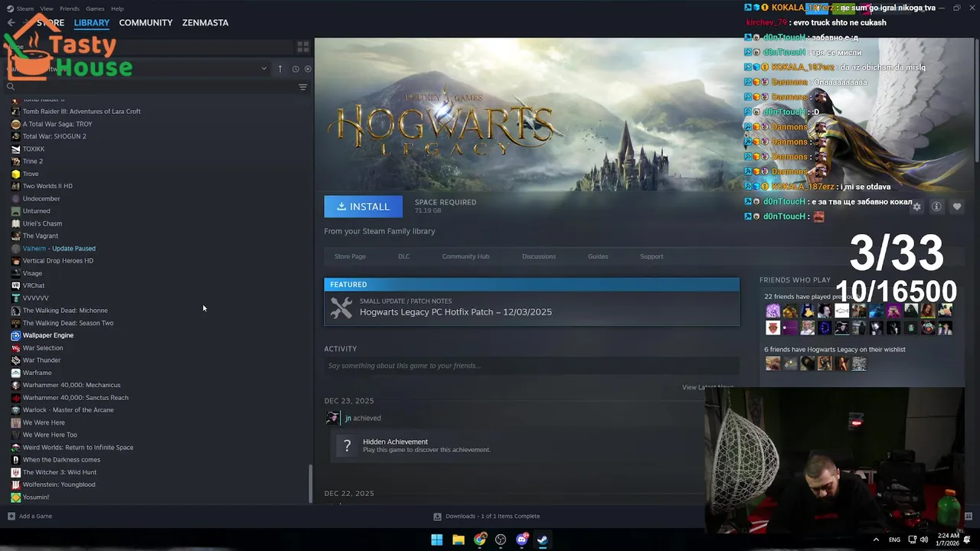Click the Add a Game plus icon
The image size is (980, 551).
click(x=11, y=516)
